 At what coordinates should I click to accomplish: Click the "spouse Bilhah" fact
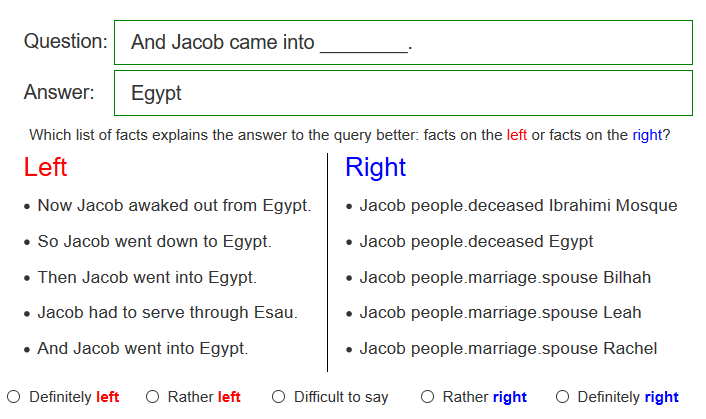[505, 277]
